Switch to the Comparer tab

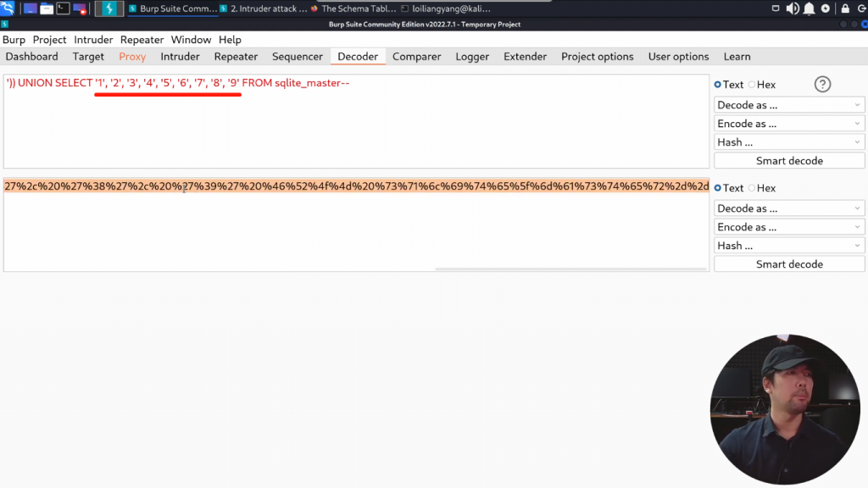417,57
